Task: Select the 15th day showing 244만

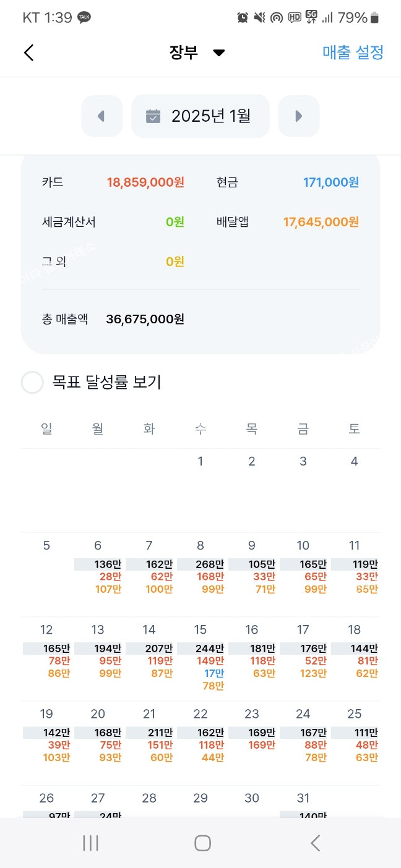Action: click(201, 658)
